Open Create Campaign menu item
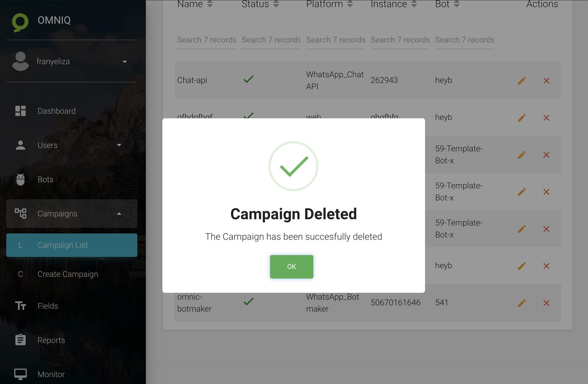 [x=68, y=274]
